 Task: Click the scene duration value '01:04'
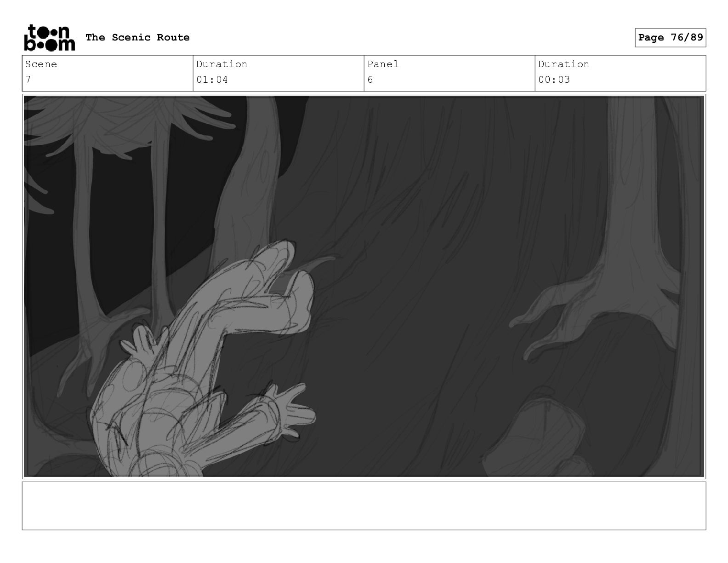click(x=212, y=80)
